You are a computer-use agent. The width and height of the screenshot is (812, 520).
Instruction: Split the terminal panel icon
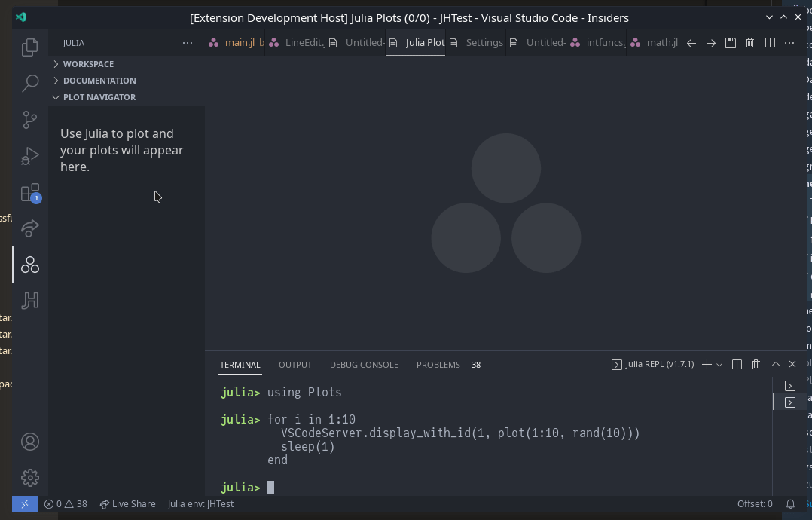[737, 365]
